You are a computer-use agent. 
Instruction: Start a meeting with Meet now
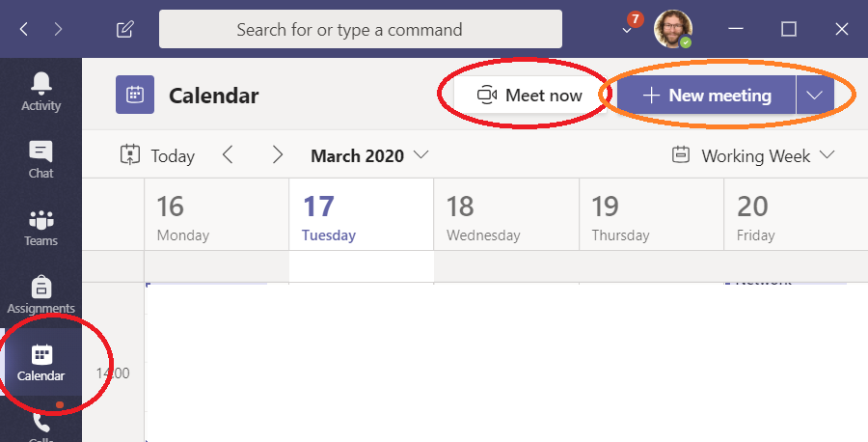(x=529, y=95)
